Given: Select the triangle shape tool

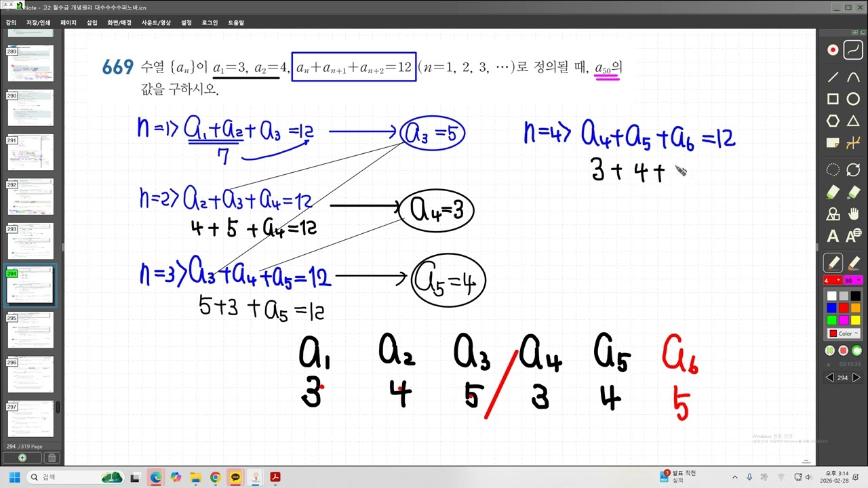Looking at the screenshot, I should point(853,121).
